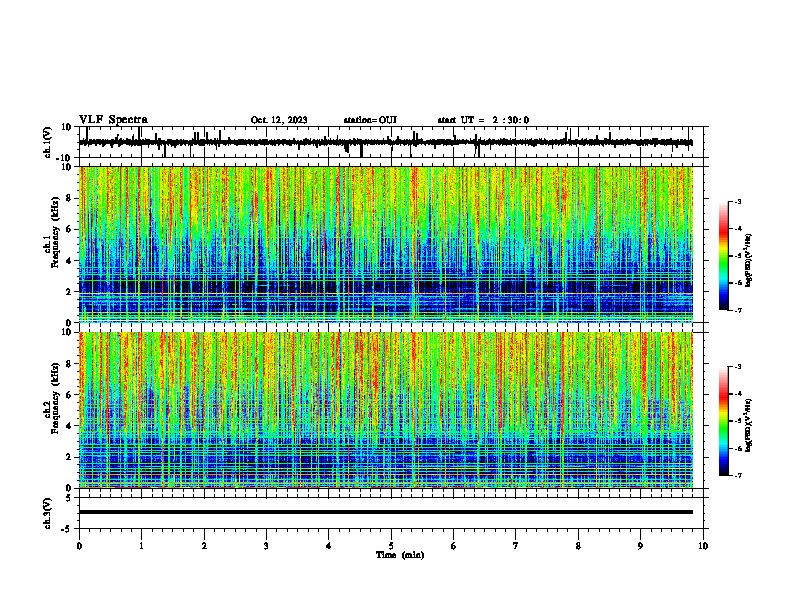792x612 pixels.
Task: Select ch.2 "Frequency (kHz)" axis label
Action: point(55,398)
